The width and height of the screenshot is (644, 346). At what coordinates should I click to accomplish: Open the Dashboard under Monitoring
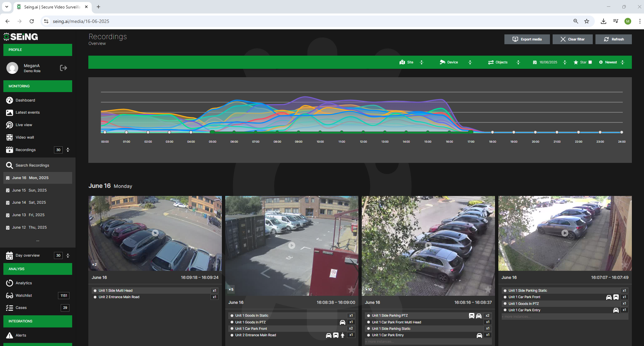pos(25,100)
